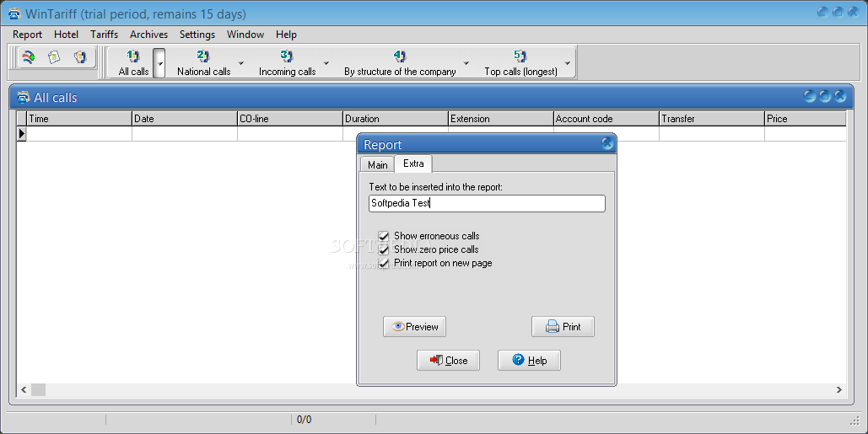Click the Extension column header

[x=501, y=119]
